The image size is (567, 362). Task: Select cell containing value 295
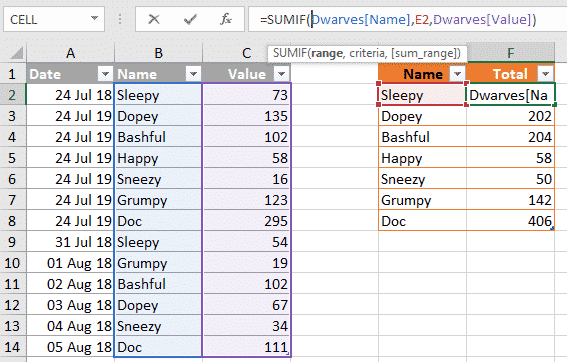click(247, 221)
